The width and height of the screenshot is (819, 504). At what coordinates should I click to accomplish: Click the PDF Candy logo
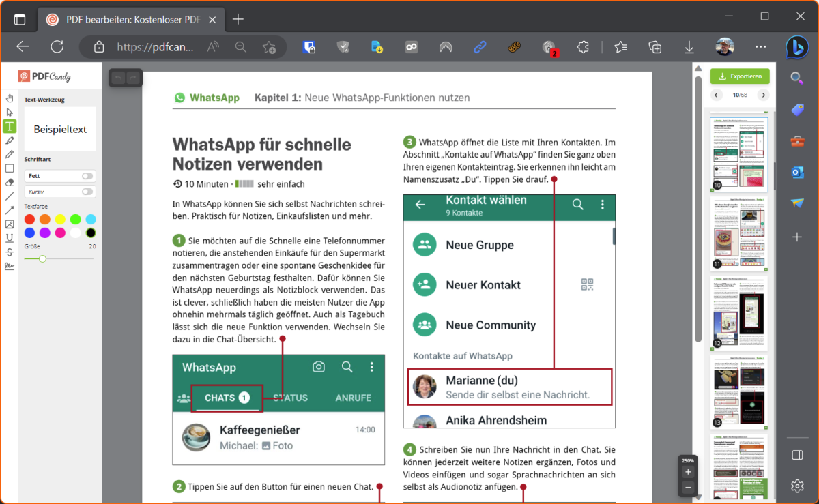45,77
